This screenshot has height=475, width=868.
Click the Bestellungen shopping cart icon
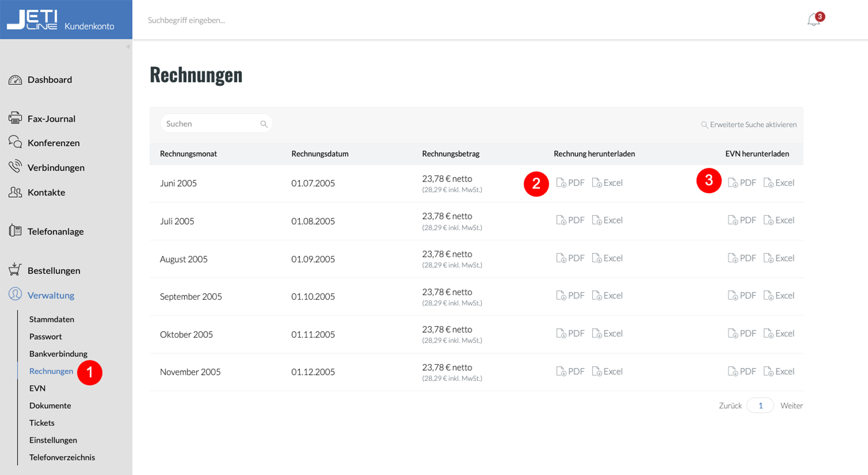pos(15,270)
